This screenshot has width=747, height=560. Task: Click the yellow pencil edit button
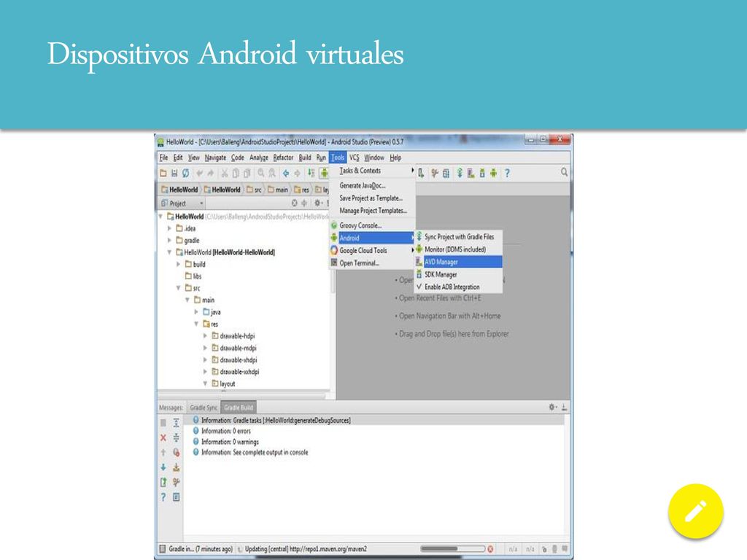click(695, 511)
